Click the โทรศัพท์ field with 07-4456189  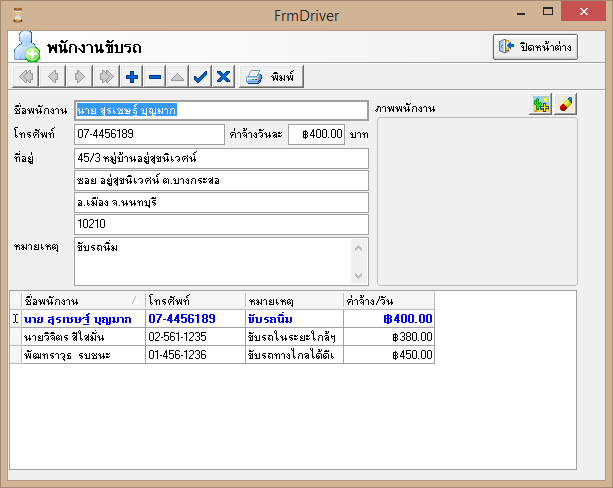[x=149, y=134]
